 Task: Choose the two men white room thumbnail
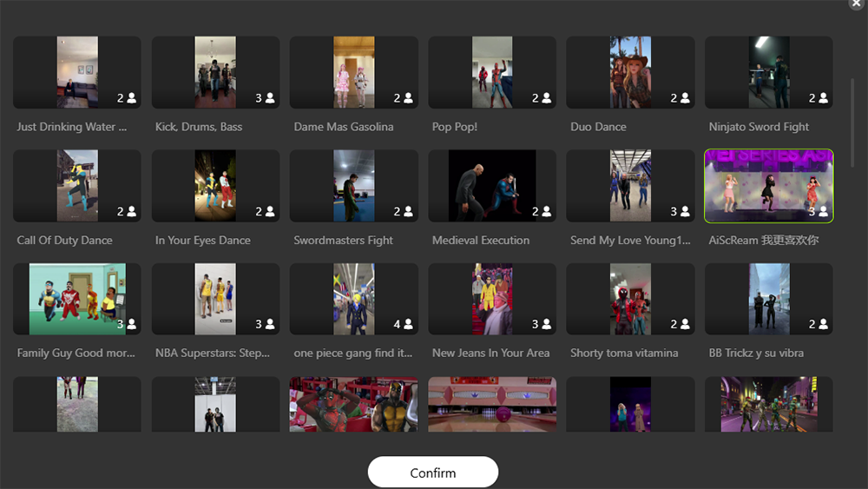pos(215,404)
